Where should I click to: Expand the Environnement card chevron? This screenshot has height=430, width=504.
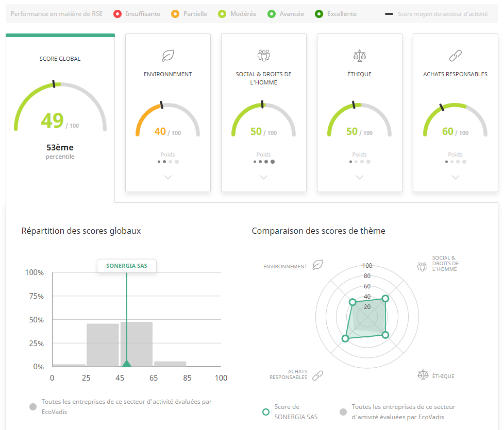(x=167, y=177)
